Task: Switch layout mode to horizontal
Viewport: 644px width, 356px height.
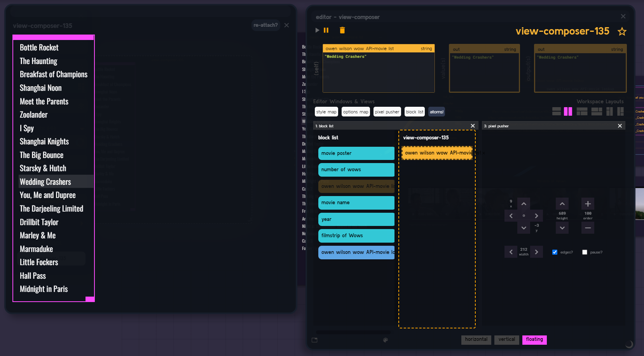Action: click(x=476, y=340)
